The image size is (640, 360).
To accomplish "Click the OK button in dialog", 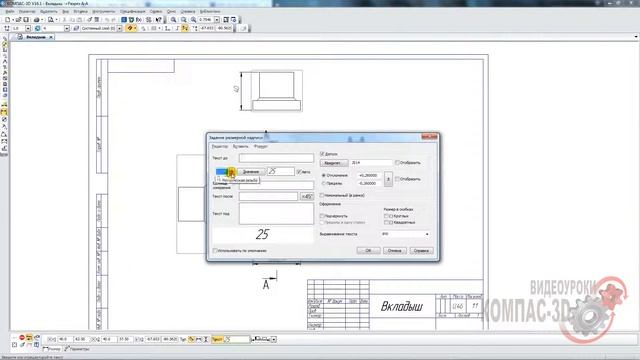I will 368,251.
